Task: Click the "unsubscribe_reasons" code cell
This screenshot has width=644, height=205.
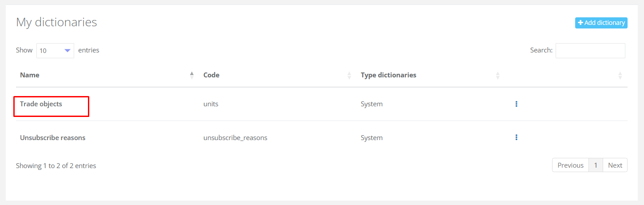Action: pyautogui.click(x=235, y=138)
